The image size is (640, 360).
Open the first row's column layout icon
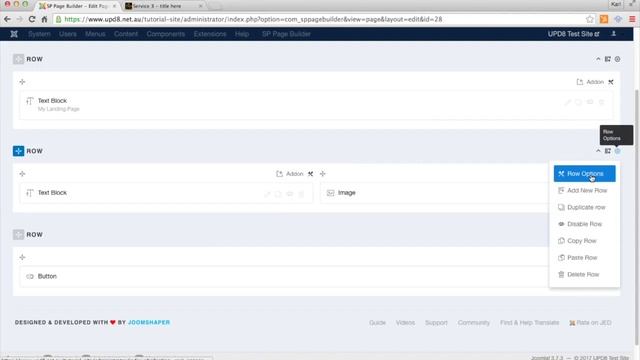[608, 59]
